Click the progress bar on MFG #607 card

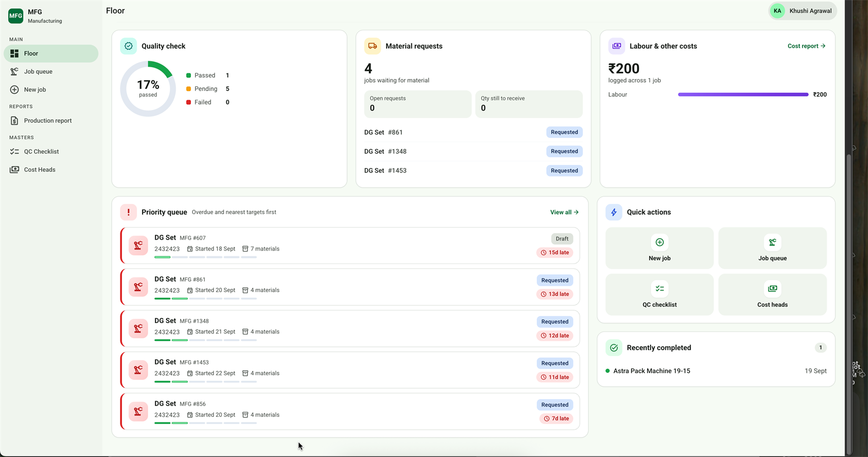(x=206, y=257)
